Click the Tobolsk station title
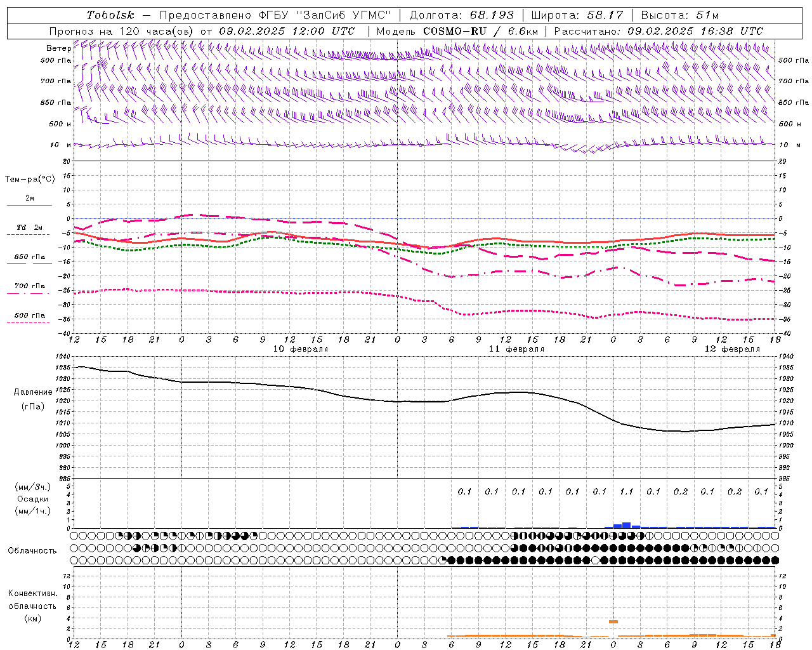 (x=110, y=15)
